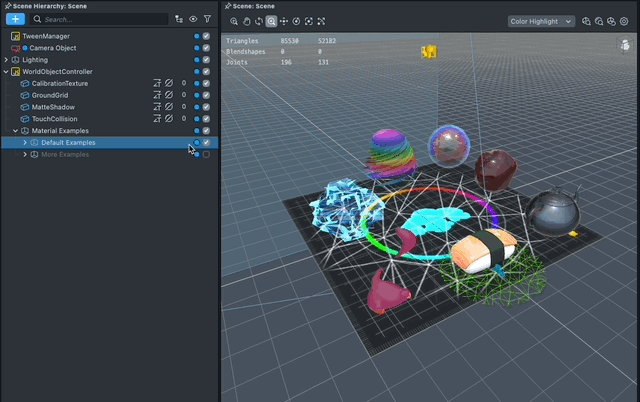
Task: Disable the Camera Object checkbox
Action: point(206,48)
